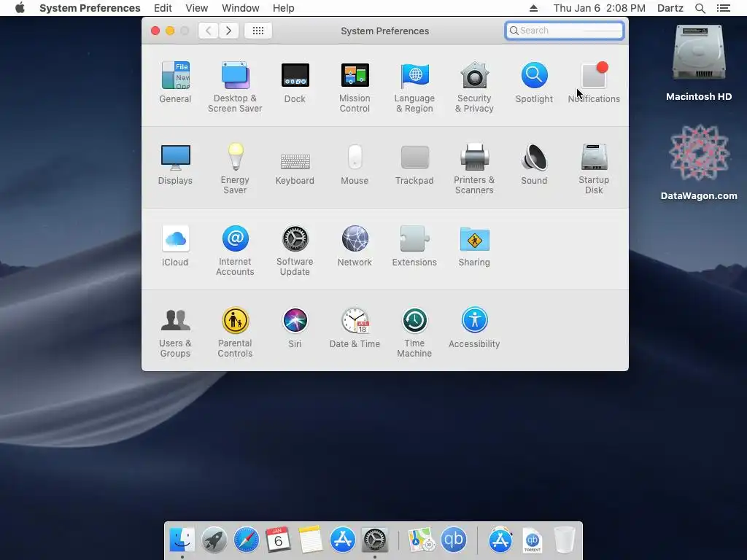This screenshot has height=560, width=747.
Task: Open Network preferences pane
Action: pyautogui.click(x=355, y=246)
